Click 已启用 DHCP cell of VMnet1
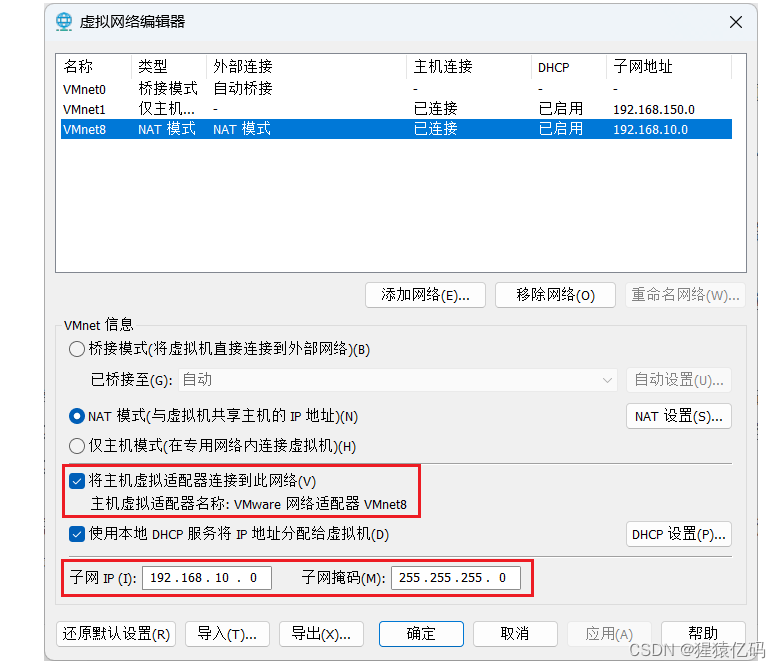 point(560,109)
